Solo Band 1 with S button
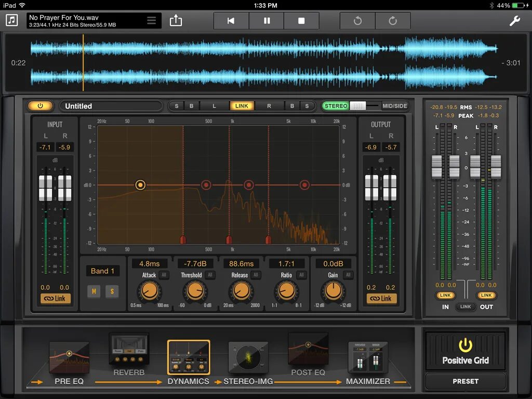Image resolution: width=532 pixels, height=399 pixels. 112,291
